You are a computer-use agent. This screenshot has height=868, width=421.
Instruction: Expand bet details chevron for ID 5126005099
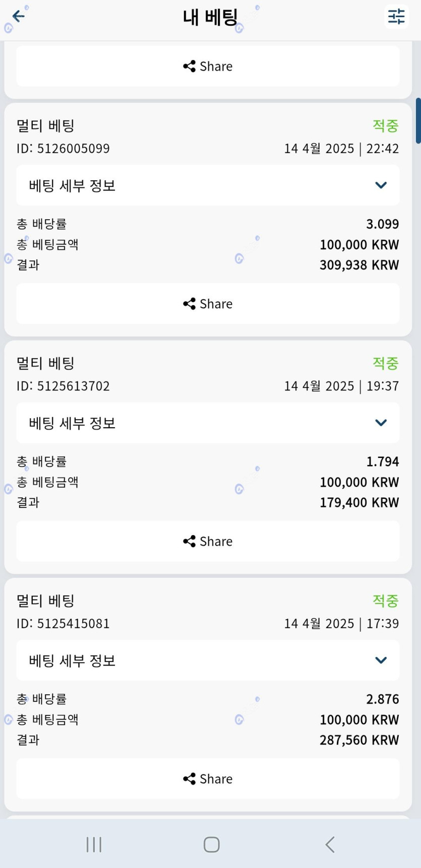tap(381, 185)
